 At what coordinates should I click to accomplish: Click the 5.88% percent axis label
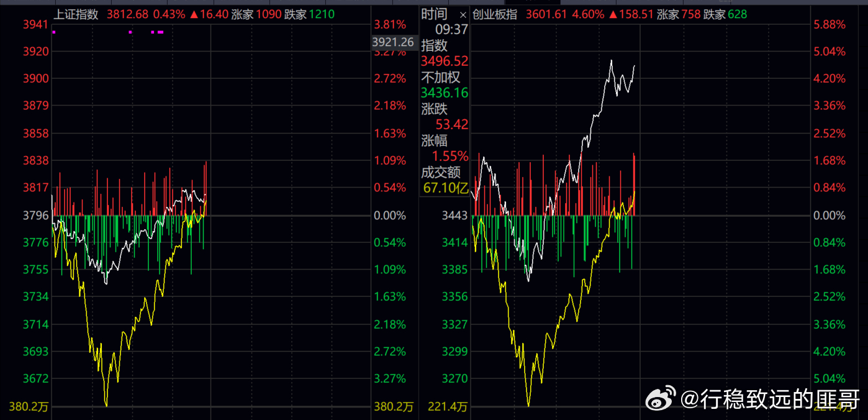click(830, 24)
